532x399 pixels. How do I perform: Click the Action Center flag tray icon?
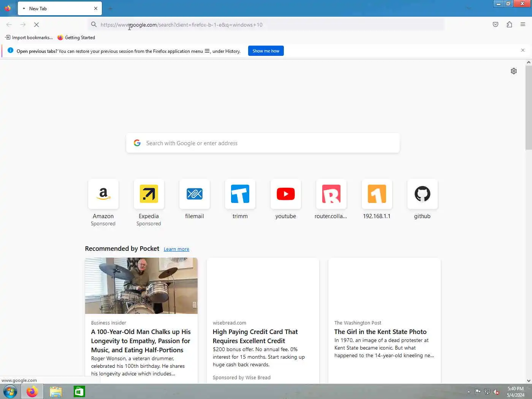coord(478,392)
